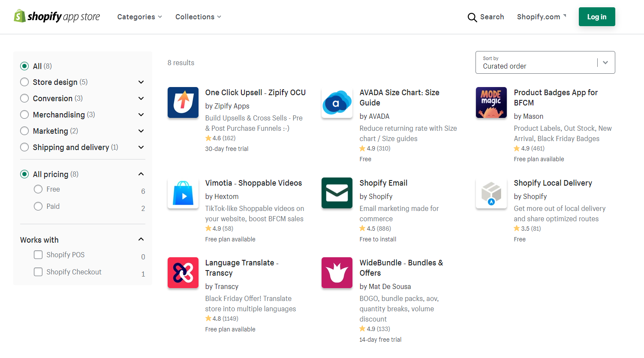Click the Search text link
This screenshot has height=358, width=644.
point(492,17)
